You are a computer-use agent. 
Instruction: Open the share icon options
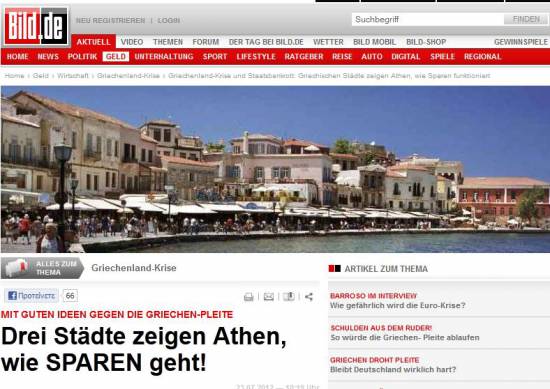tap(309, 297)
